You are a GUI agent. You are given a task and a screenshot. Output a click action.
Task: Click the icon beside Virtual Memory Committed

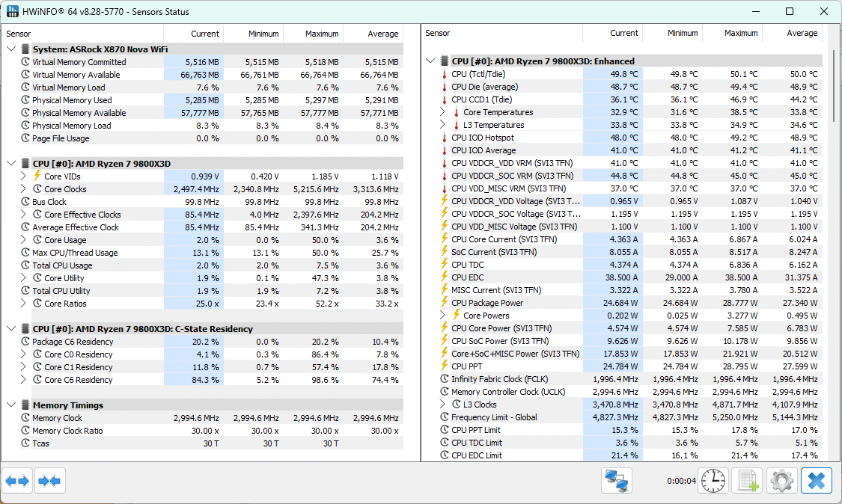(25, 62)
